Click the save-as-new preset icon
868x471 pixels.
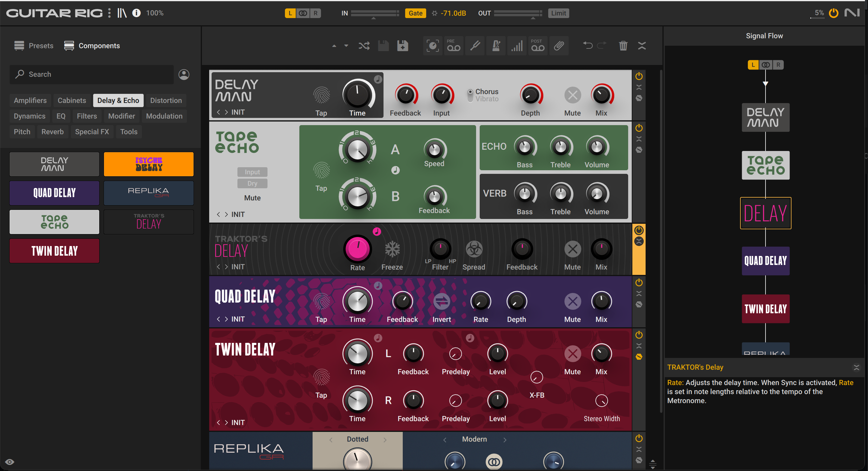click(x=402, y=45)
